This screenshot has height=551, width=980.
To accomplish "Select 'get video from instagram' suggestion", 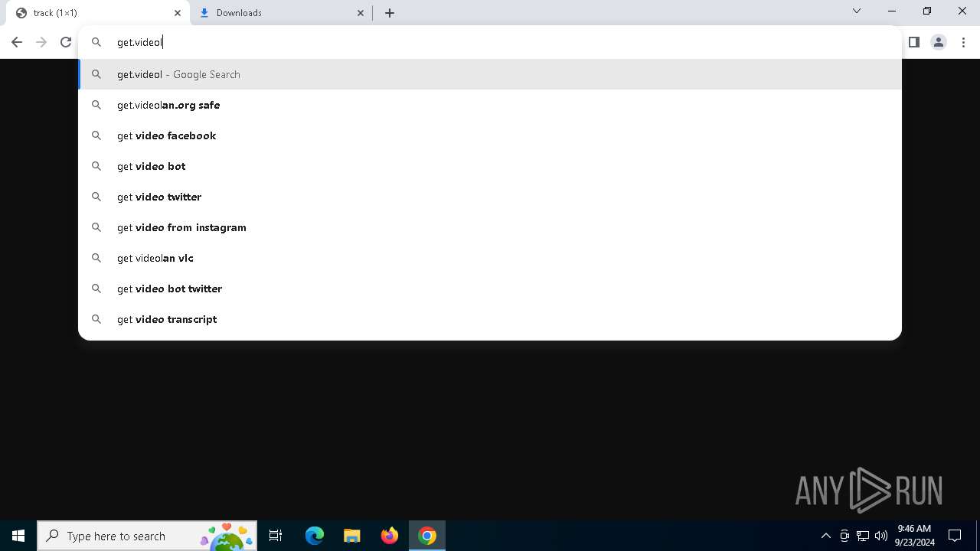I will tap(490, 227).
